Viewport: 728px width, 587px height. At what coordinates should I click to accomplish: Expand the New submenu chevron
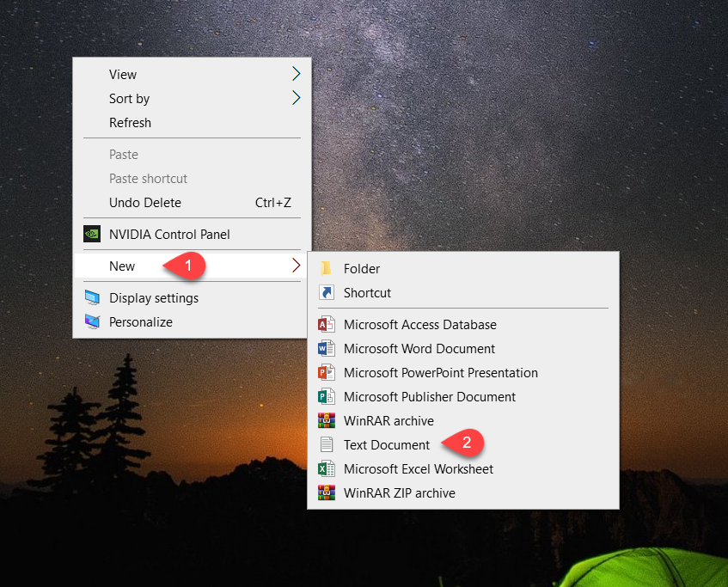click(297, 266)
